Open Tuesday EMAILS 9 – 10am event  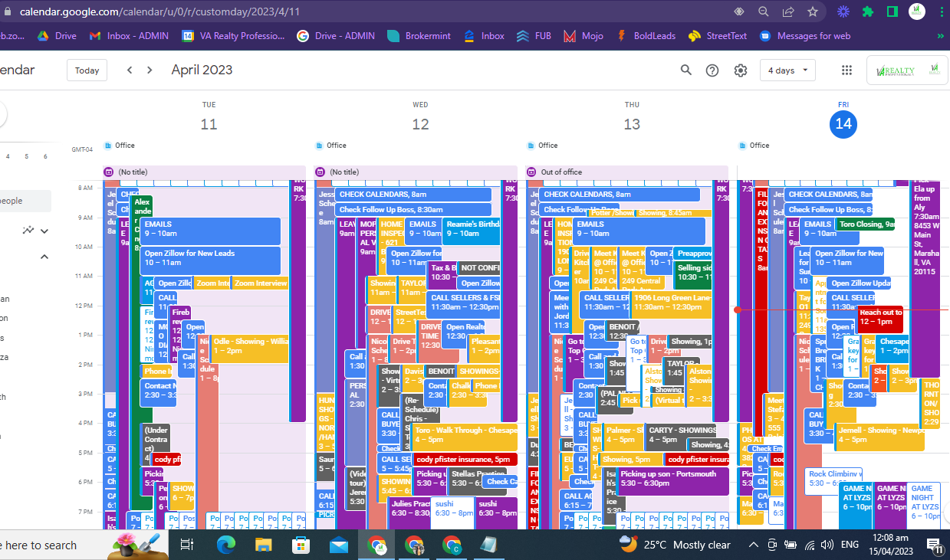210,231
